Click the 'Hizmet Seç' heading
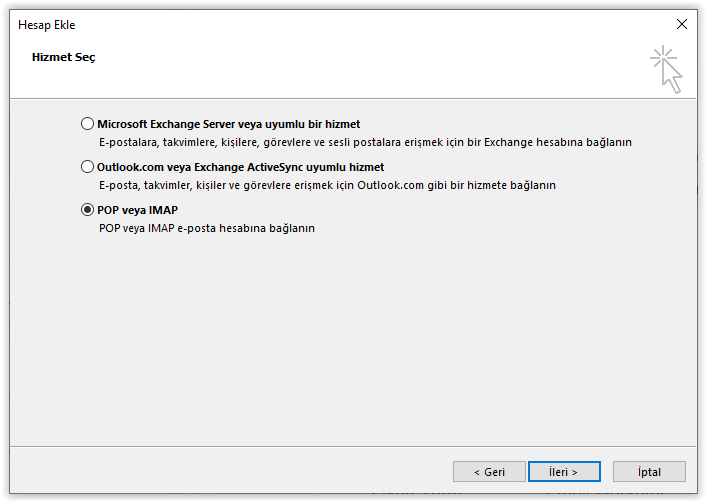 click(x=63, y=57)
